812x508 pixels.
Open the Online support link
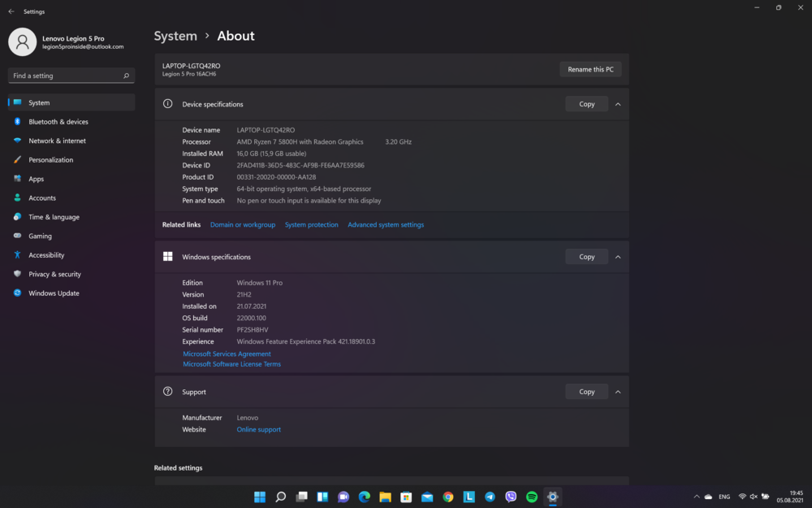[x=258, y=429]
